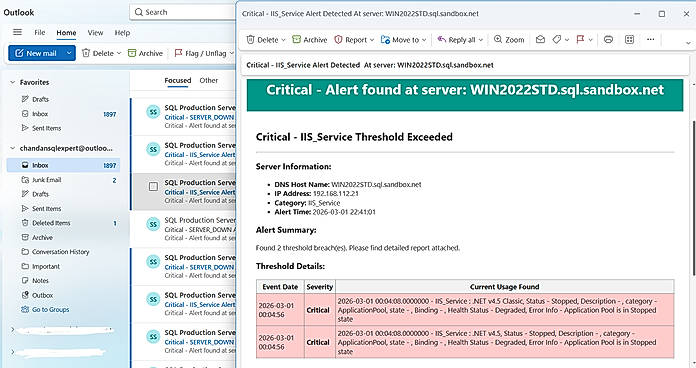The image size is (696, 368).
Task: Click the red flag icon in message toolbar
Action: tap(580, 40)
